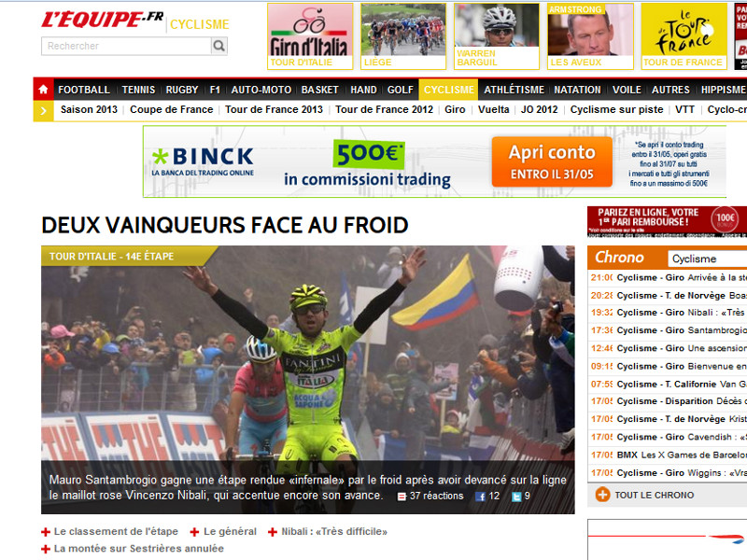Image resolution: width=747 pixels, height=560 pixels.
Task: Open the Cyclisme dropdown in the Chrono panel
Action: coord(707,259)
